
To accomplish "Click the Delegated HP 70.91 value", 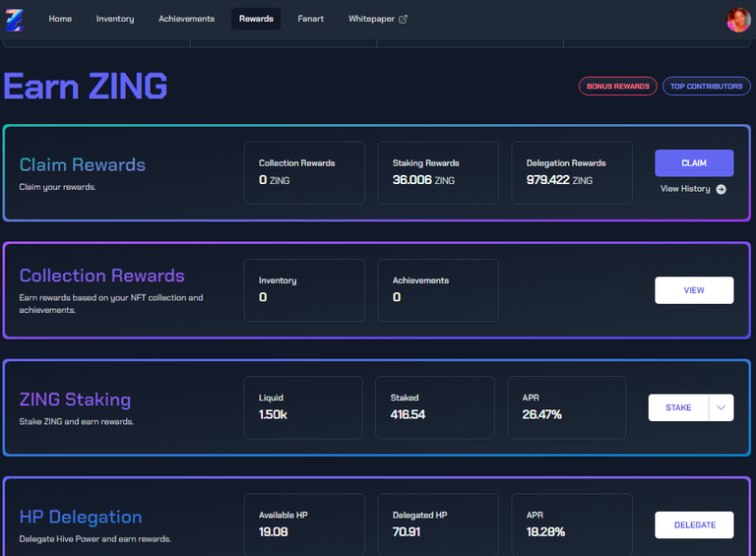I will 407,532.
